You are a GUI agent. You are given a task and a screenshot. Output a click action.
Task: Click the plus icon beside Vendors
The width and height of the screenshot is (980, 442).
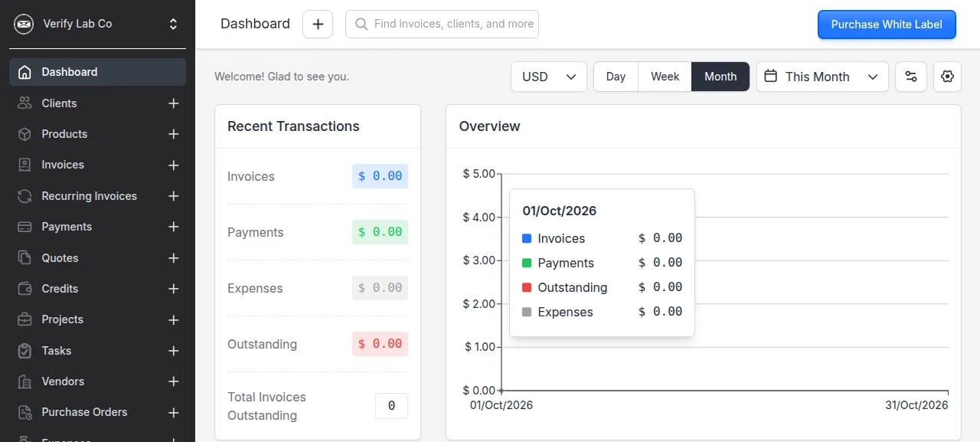pyautogui.click(x=174, y=381)
